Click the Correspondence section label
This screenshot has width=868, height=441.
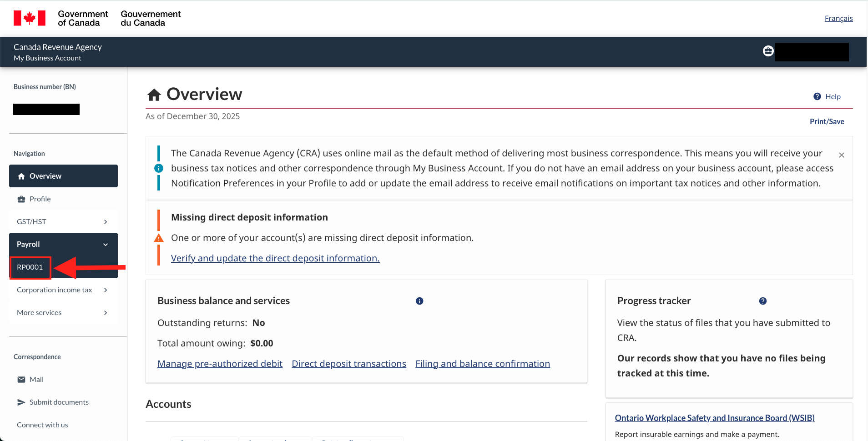[37, 357]
